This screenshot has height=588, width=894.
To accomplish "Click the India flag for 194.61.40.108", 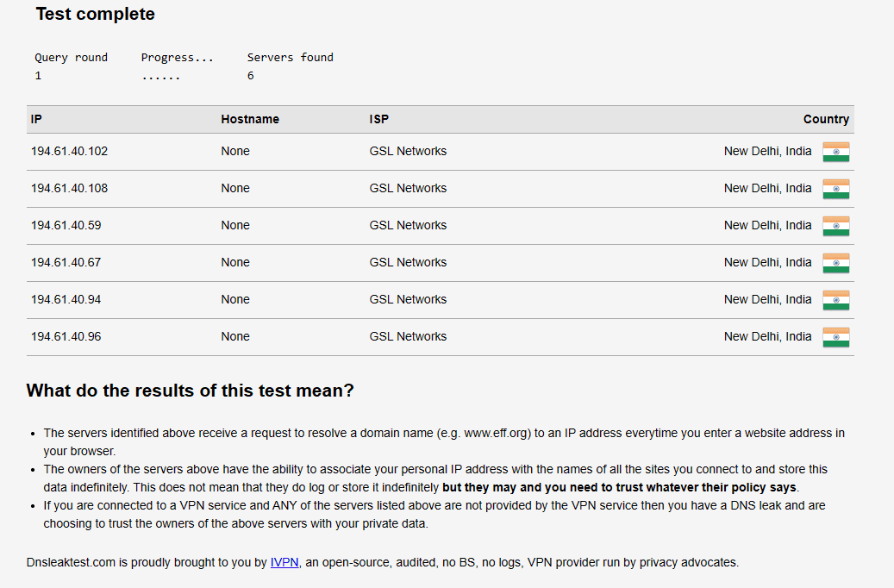I will coord(835,189).
